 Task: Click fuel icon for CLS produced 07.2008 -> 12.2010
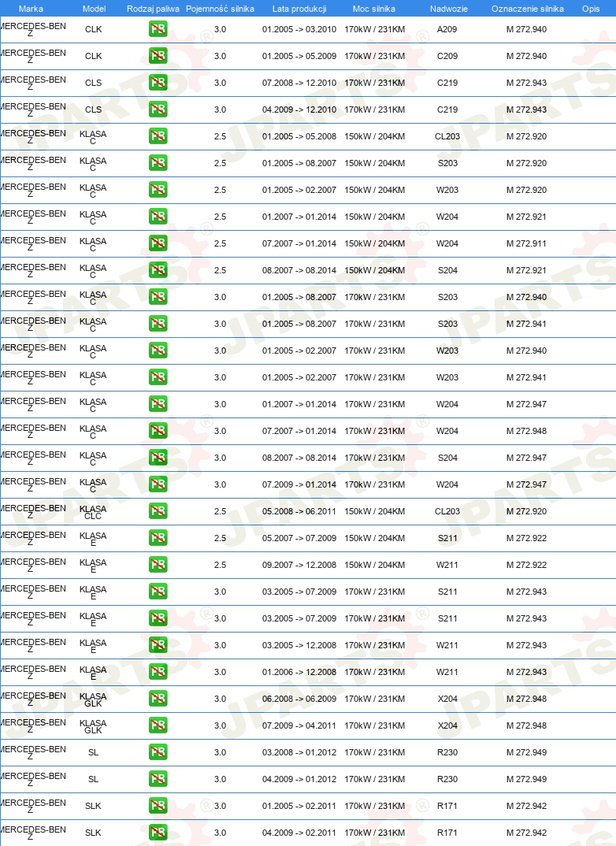pos(158,83)
